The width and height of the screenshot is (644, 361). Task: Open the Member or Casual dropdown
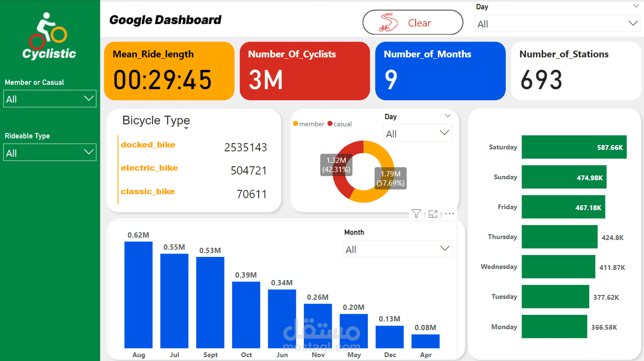click(50, 98)
